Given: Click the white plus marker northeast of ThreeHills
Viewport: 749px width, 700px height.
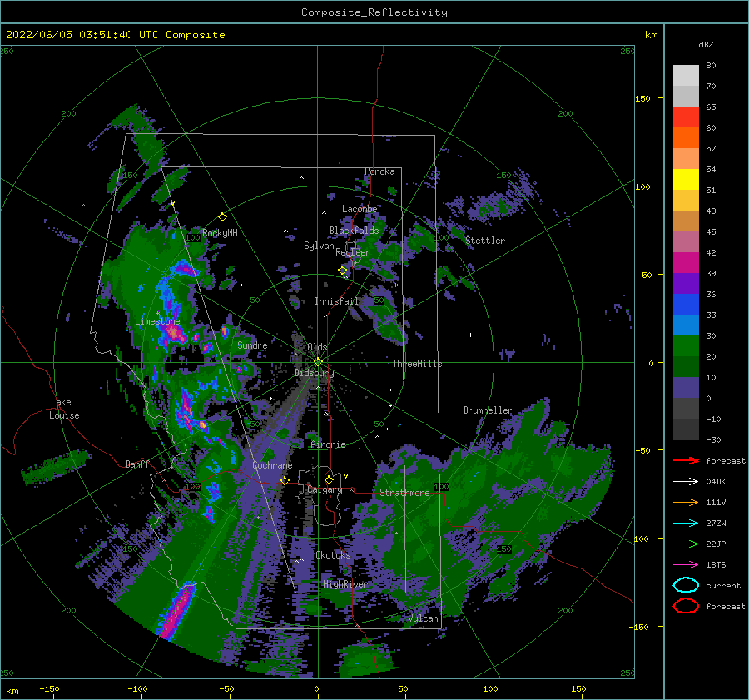Looking at the screenshot, I should pos(470,335).
